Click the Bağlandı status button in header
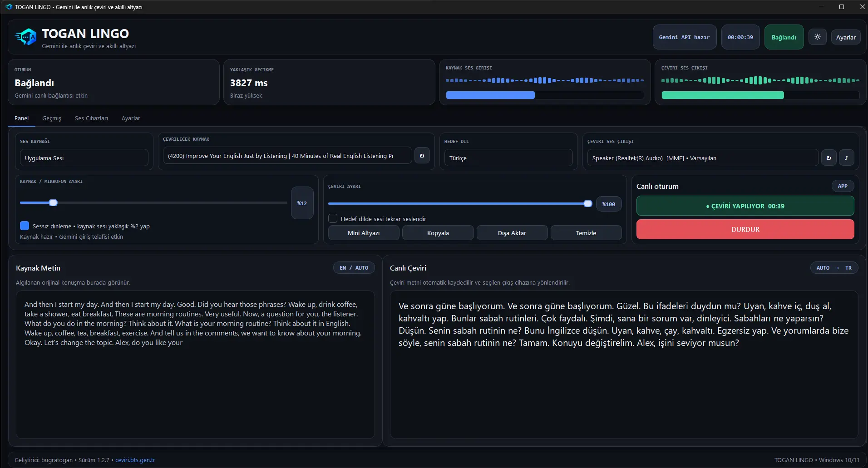The width and height of the screenshot is (868, 468). 784,37
